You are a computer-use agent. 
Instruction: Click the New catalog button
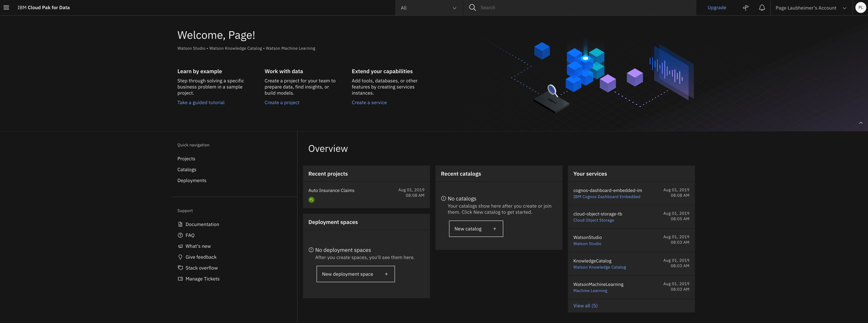point(475,229)
